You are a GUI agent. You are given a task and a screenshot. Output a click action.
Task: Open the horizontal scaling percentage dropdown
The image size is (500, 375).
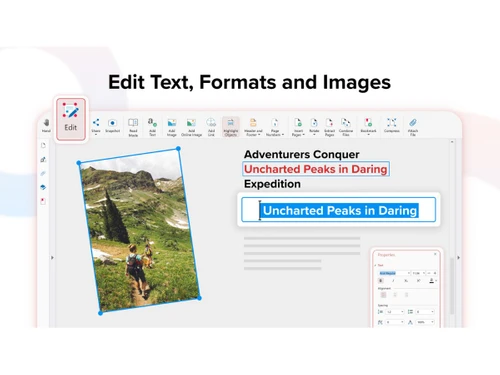pyautogui.click(x=425, y=322)
